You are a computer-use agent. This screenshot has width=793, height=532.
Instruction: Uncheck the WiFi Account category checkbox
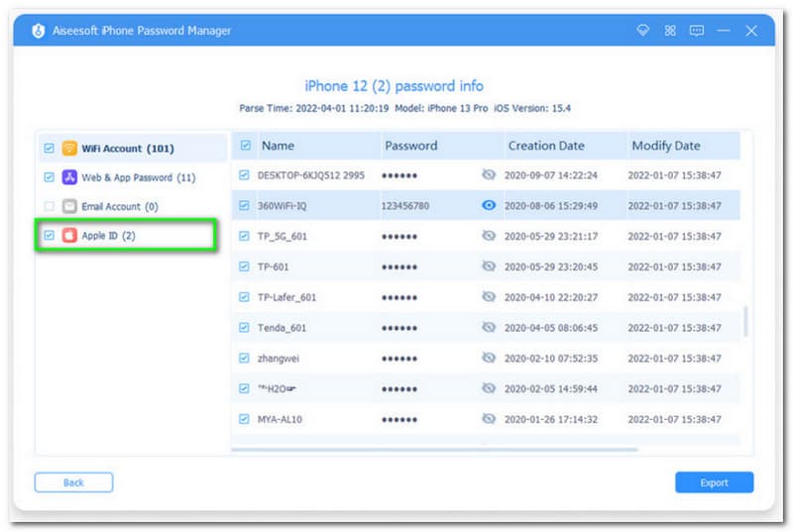[x=49, y=148]
